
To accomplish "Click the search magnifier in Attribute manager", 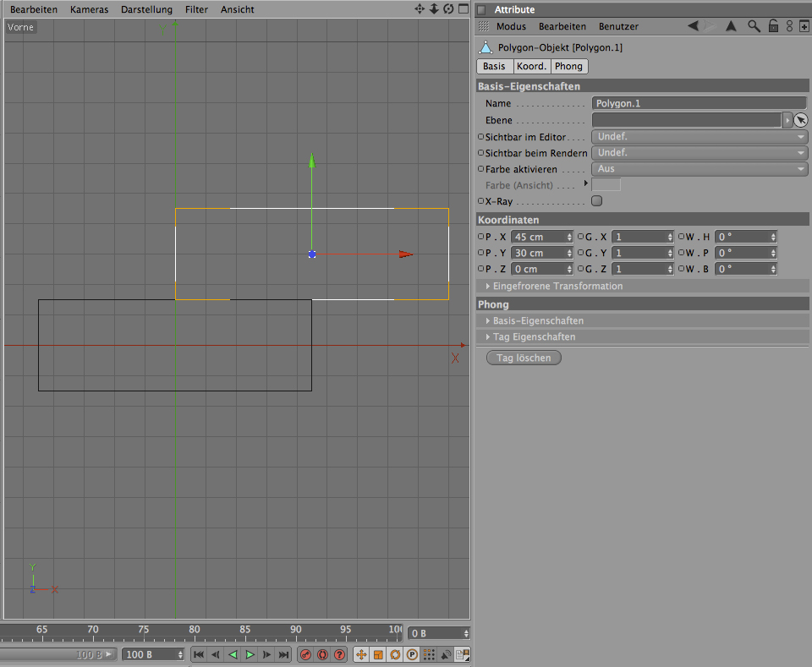I will pyautogui.click(x=754, y=26).
